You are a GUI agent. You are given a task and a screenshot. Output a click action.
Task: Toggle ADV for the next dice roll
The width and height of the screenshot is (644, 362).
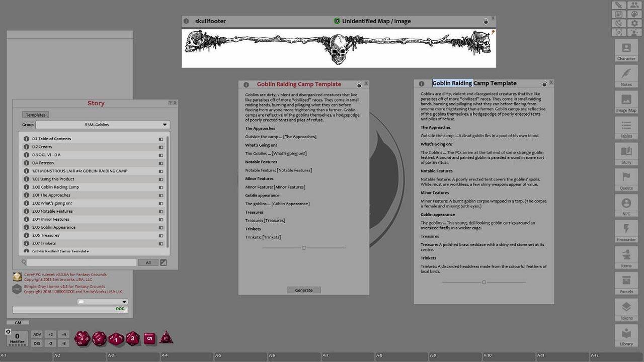coord(37,334)
